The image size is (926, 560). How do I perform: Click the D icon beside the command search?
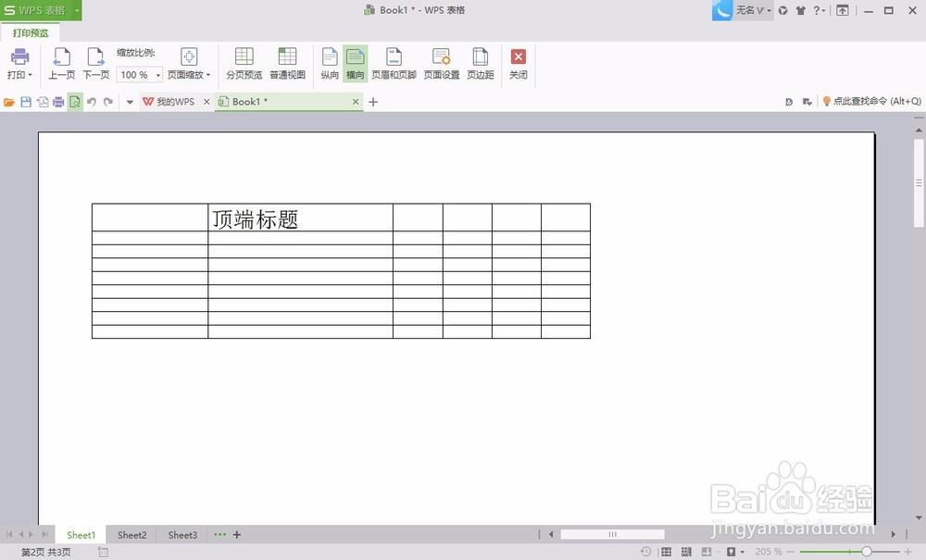pyautogui.click(x=789, y=102)
